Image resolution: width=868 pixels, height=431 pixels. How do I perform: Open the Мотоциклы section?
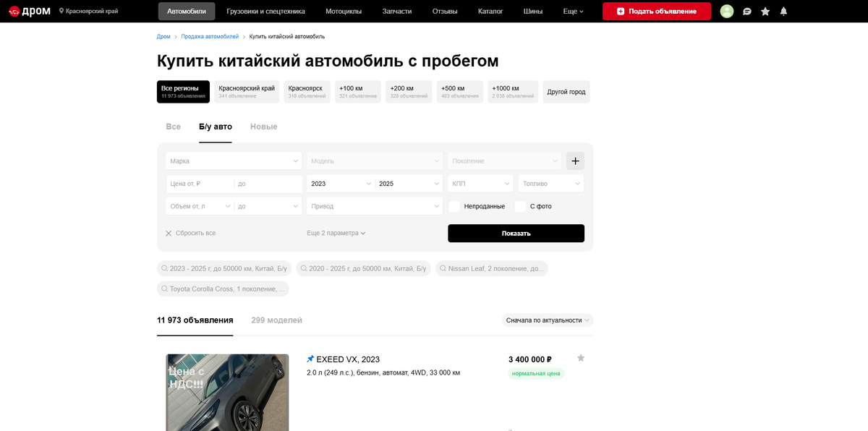(x=344, y=11)
